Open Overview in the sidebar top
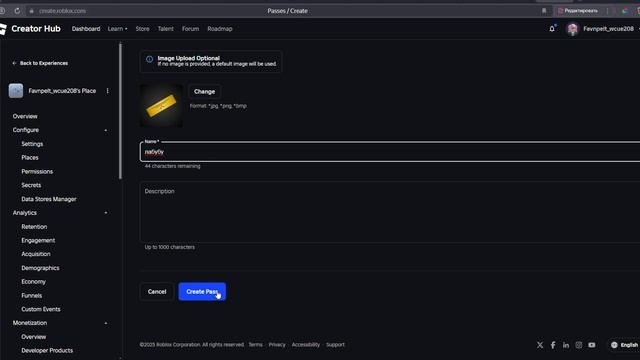Screen dimensions: 640x360 (25, 116)
